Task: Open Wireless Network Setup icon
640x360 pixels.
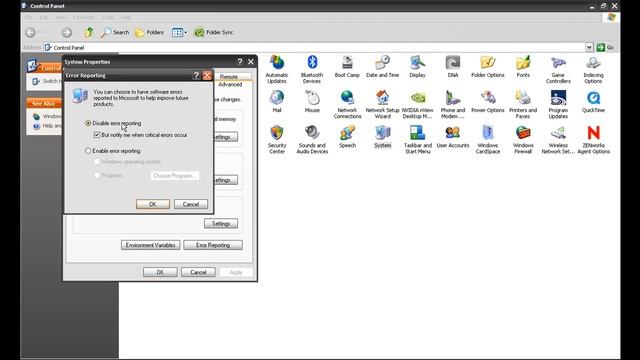Action: pyautogui.click(x=558, y=140)
